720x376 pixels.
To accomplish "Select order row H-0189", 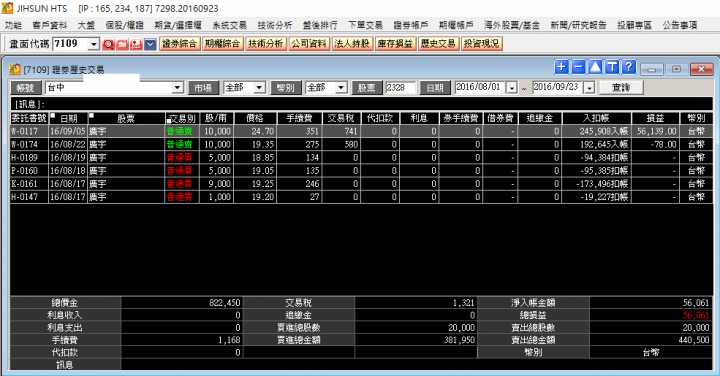I will (361, 157).
